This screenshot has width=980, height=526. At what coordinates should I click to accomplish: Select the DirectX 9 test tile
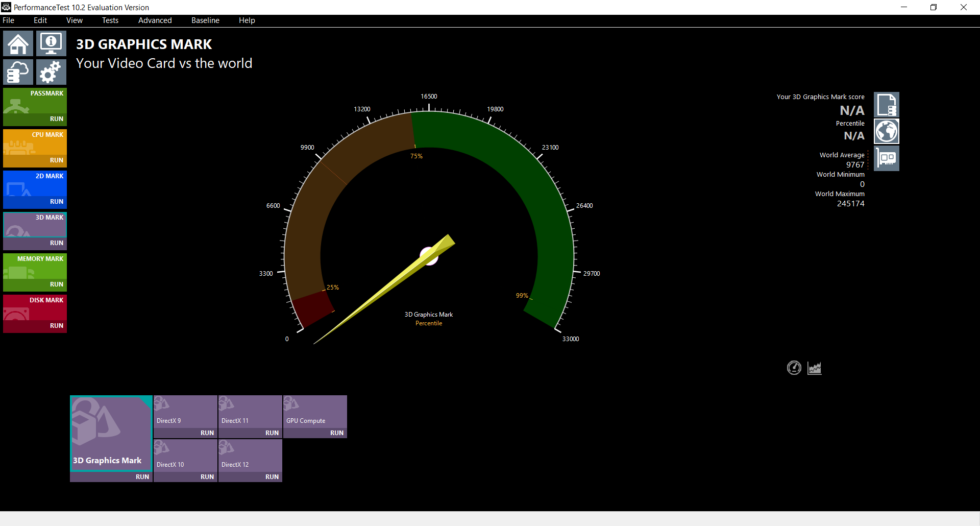pos(185,411)
